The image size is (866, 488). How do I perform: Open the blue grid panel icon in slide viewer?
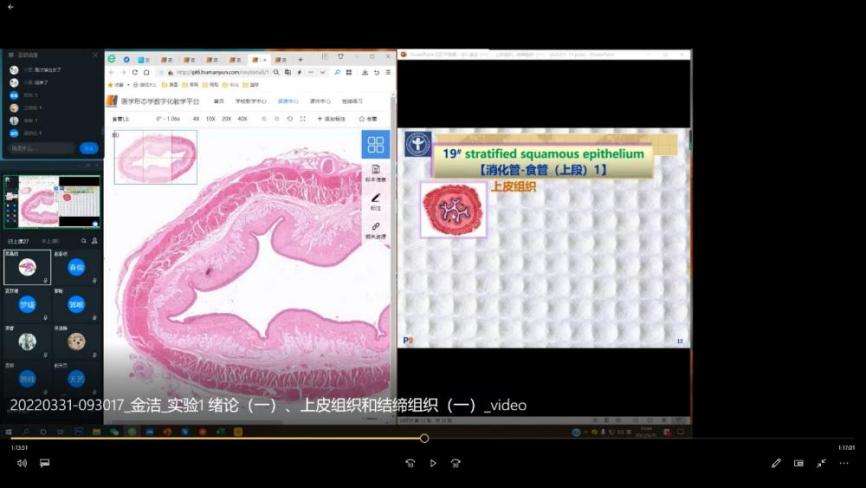coord(375,145)
